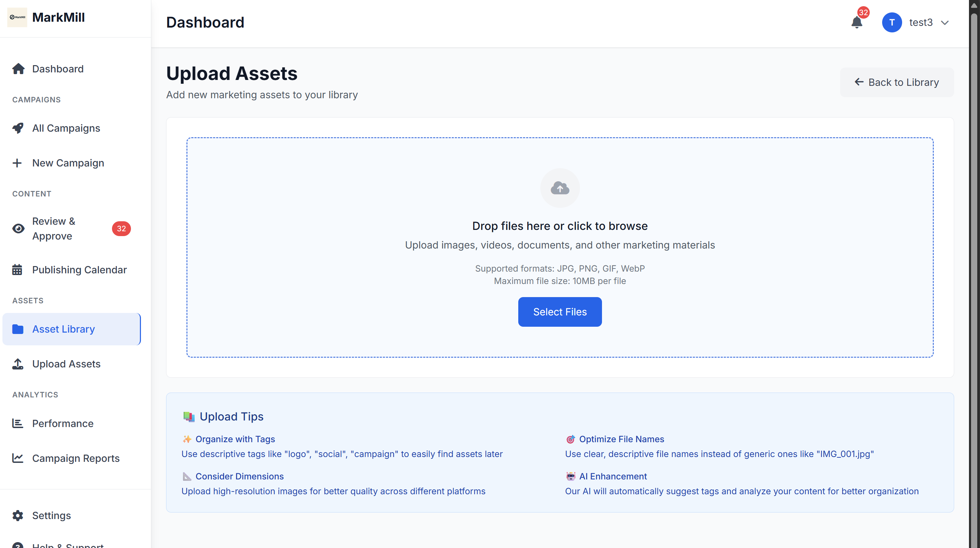The image size is (980, 548).
Task: Open the test3 account menu
Action: pyautogui.click(x=920, y=22)
